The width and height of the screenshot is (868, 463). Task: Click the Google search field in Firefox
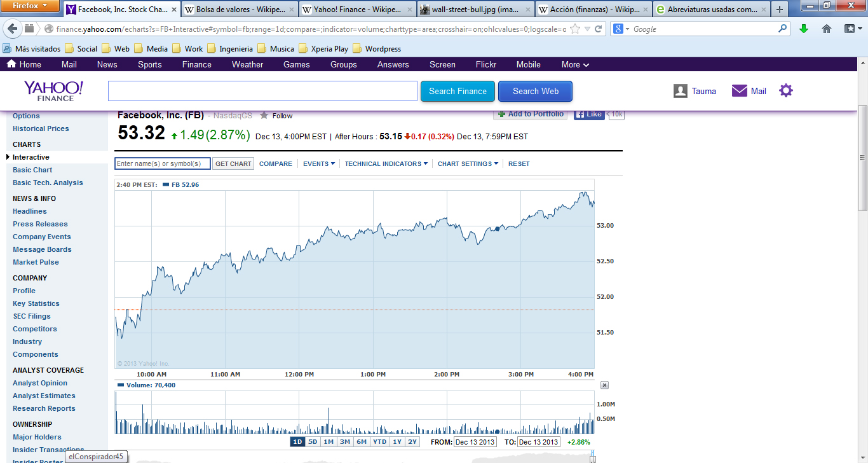(x=704, y=29)
